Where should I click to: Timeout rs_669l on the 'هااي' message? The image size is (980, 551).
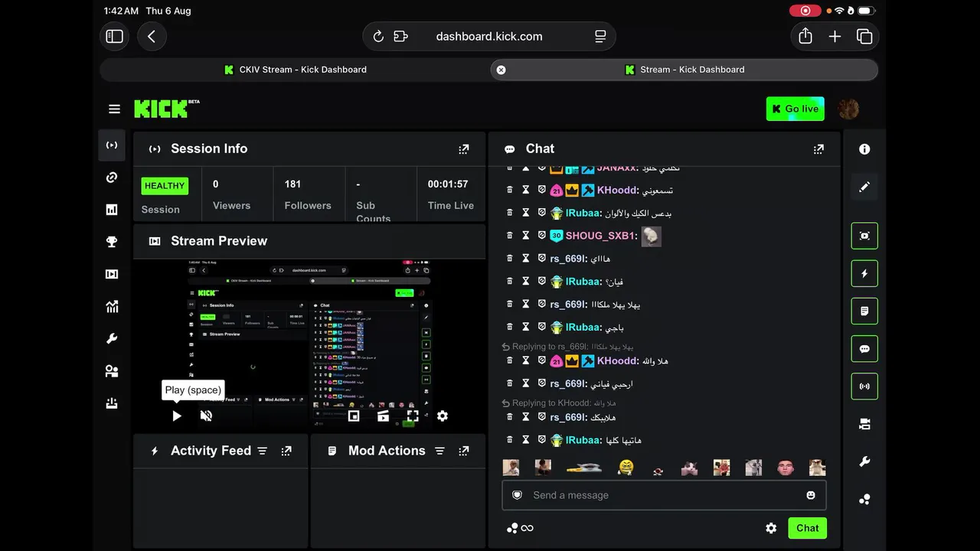point(526,259)
